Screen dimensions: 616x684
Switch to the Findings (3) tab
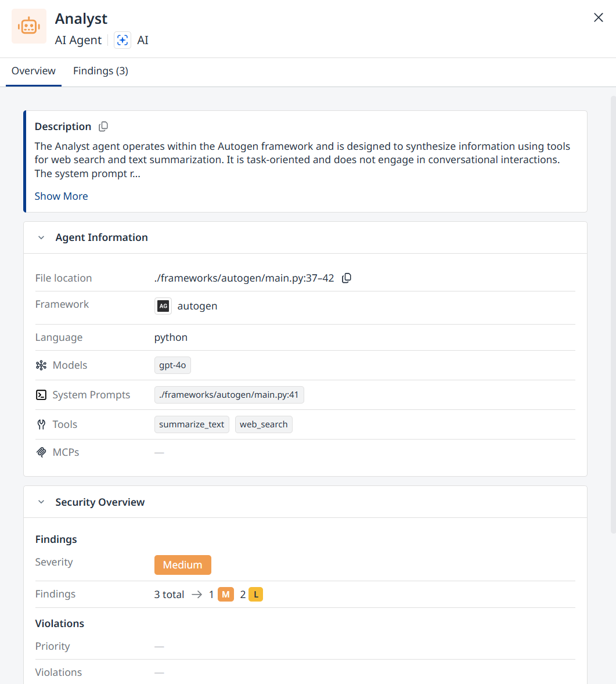(x=101, y=71)
